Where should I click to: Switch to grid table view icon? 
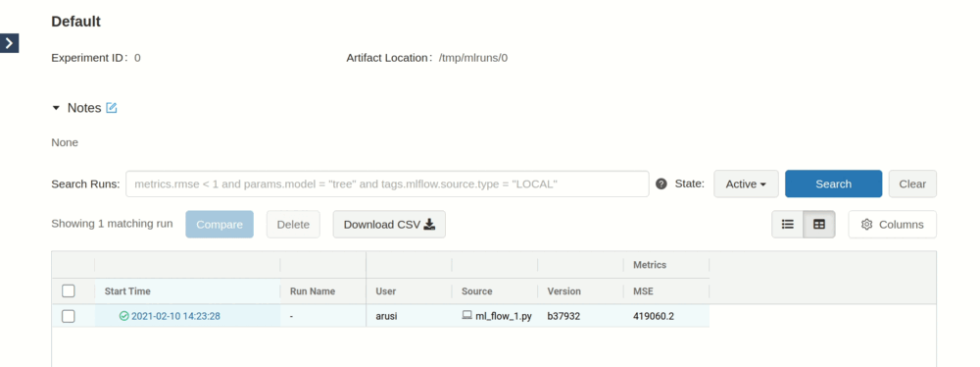[x=818, y=224]
